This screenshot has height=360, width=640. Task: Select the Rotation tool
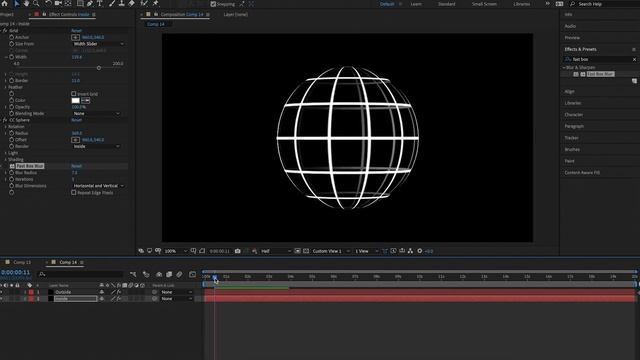coord(48,3)
